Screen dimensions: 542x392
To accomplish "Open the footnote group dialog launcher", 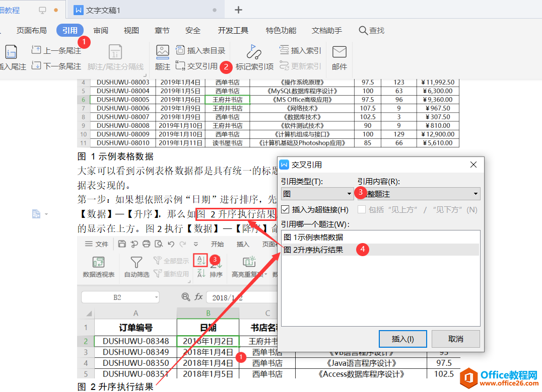I will (x=145, y=75).
